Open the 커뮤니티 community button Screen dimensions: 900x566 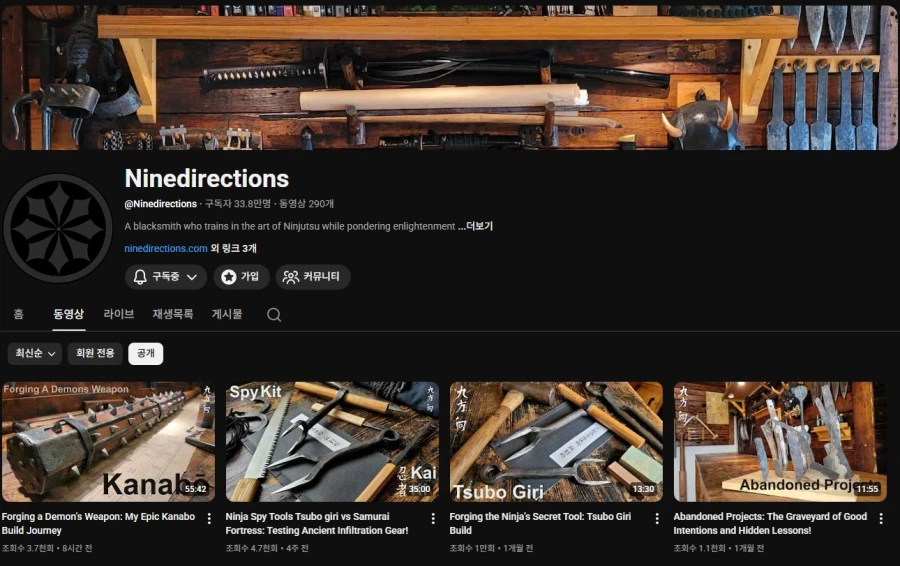[x=313, y=277]
